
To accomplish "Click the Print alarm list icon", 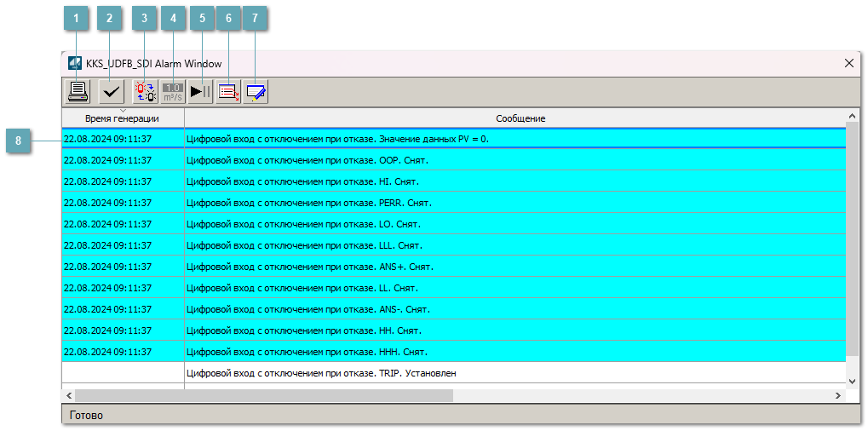I will [x=78, y=91].
